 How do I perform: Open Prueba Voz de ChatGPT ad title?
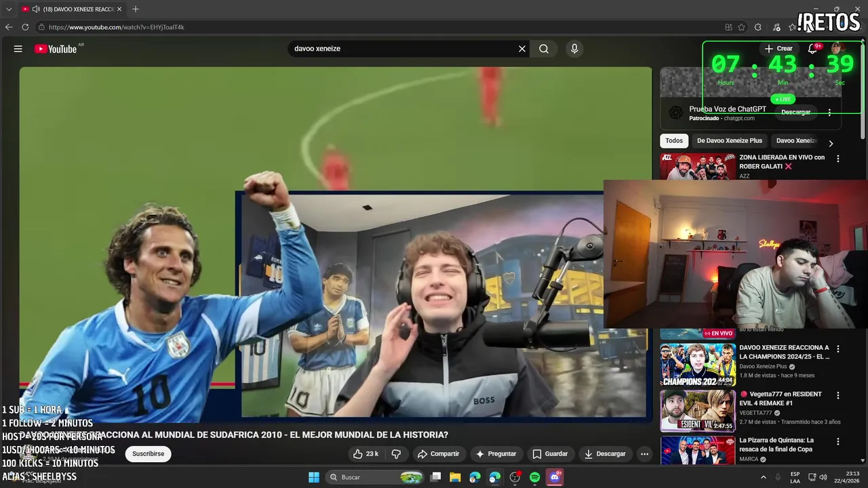click(728, 109)
